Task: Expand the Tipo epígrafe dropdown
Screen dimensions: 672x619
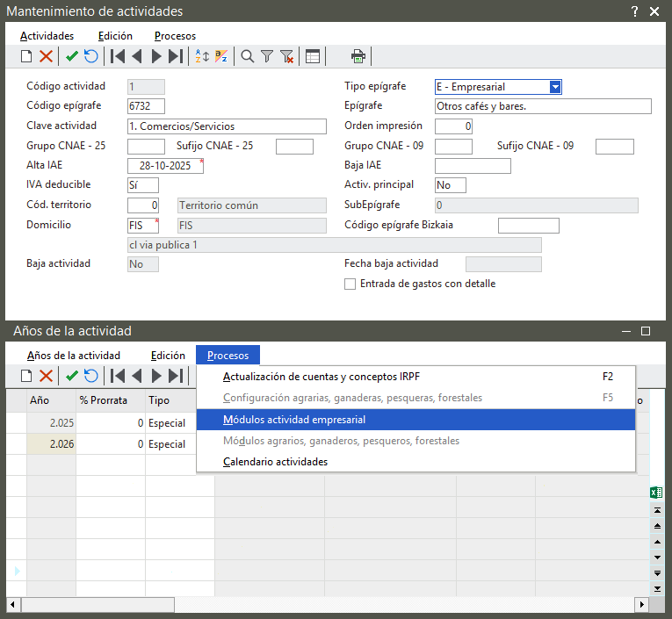Action: pos(555,87)
